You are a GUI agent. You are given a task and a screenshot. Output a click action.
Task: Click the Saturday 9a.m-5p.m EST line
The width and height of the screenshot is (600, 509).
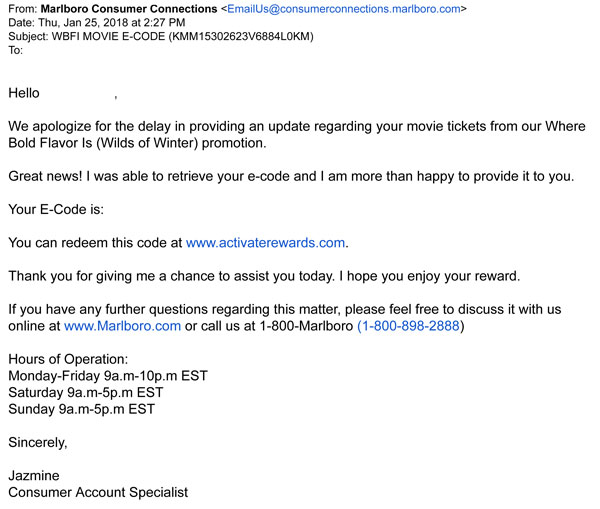(85, 391)
